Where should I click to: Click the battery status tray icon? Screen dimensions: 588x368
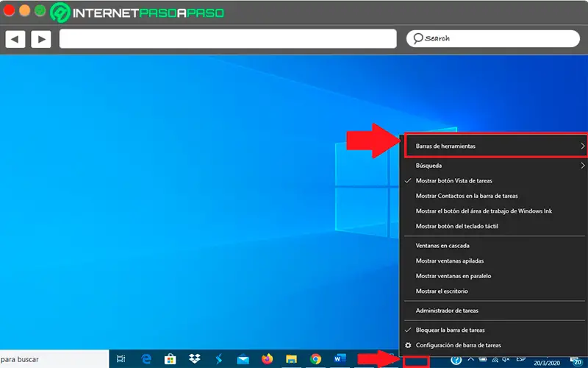483,360
